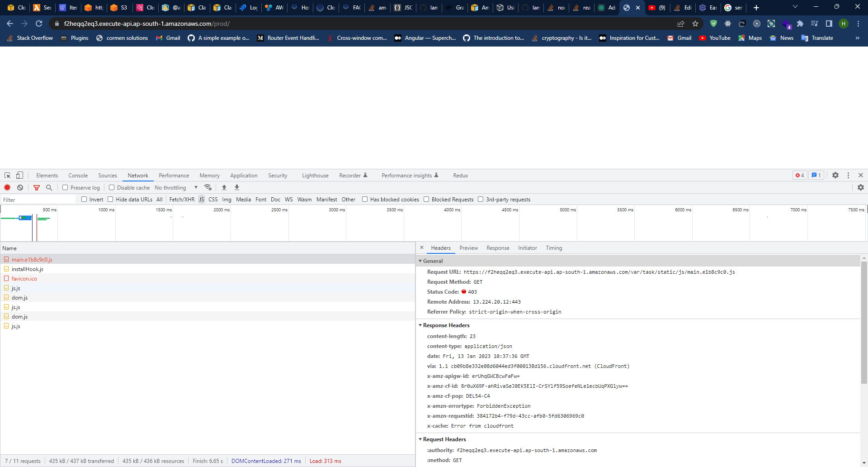This screenshot has height=467, width=868.
Task: Check Hide data URLs checkbox
Action: click(x=110, y=199)
